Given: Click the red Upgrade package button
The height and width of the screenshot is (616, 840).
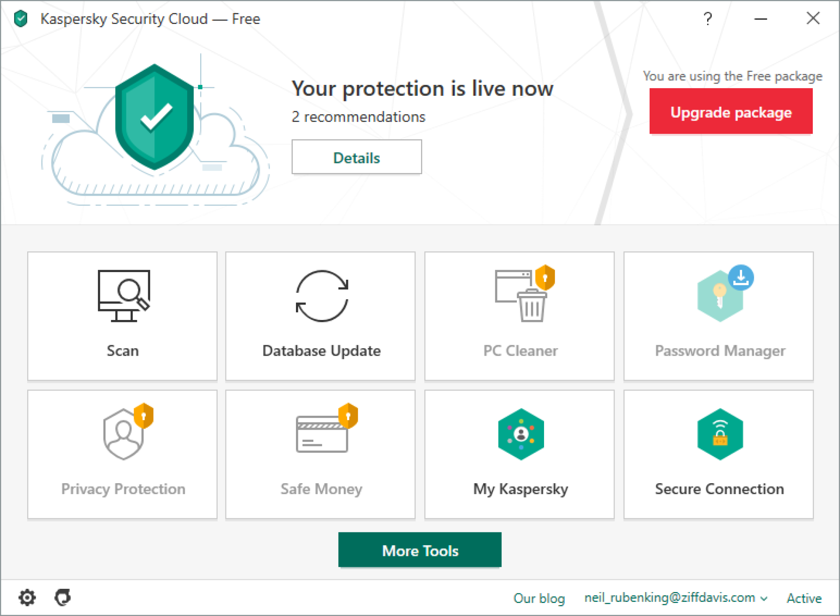Looking at the screenshot, I should point(731,112).
